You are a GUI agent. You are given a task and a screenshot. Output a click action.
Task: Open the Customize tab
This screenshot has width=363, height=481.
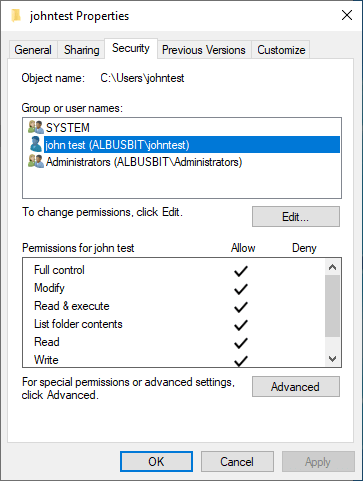(281, 50)
